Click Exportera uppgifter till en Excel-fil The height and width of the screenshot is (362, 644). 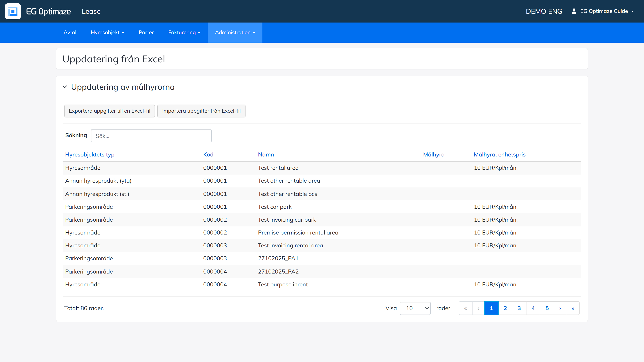click(x=109, y=111)
